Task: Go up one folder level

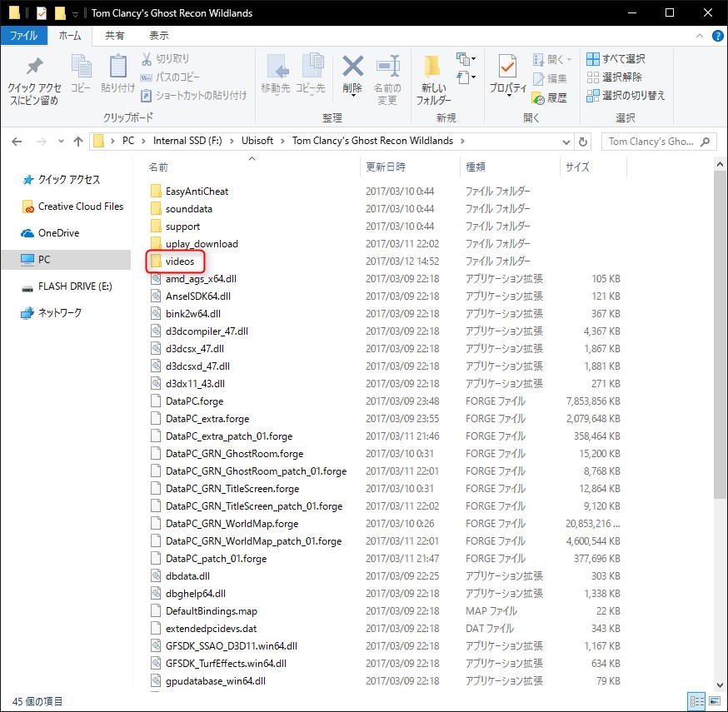Action: (x=78, y=142)
